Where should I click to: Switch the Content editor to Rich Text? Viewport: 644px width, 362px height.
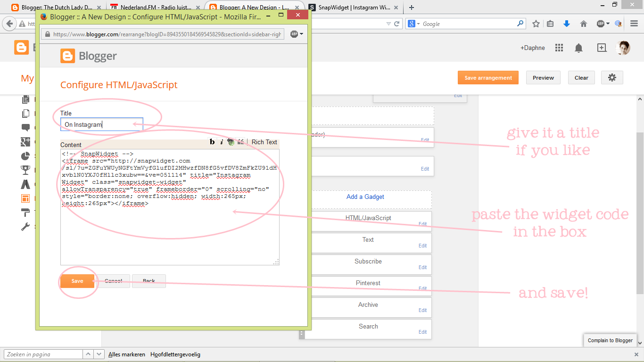click(x=264, y=142)
